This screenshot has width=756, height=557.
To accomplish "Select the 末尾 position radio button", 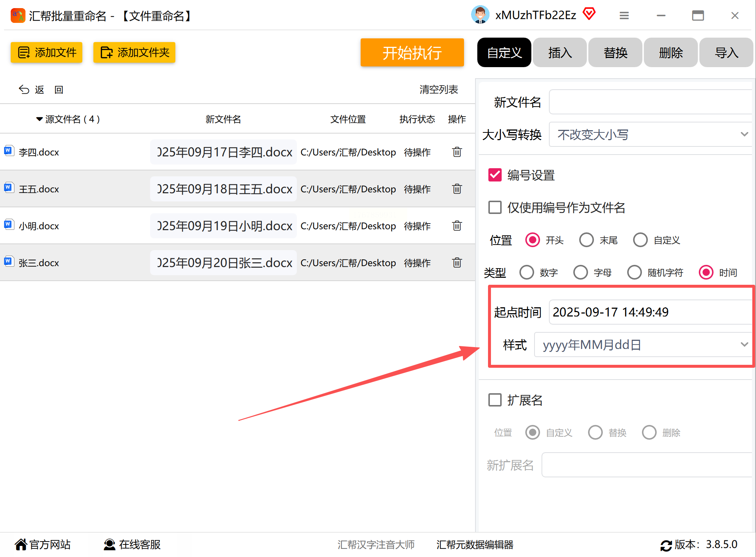I will (x=586, y=240).
